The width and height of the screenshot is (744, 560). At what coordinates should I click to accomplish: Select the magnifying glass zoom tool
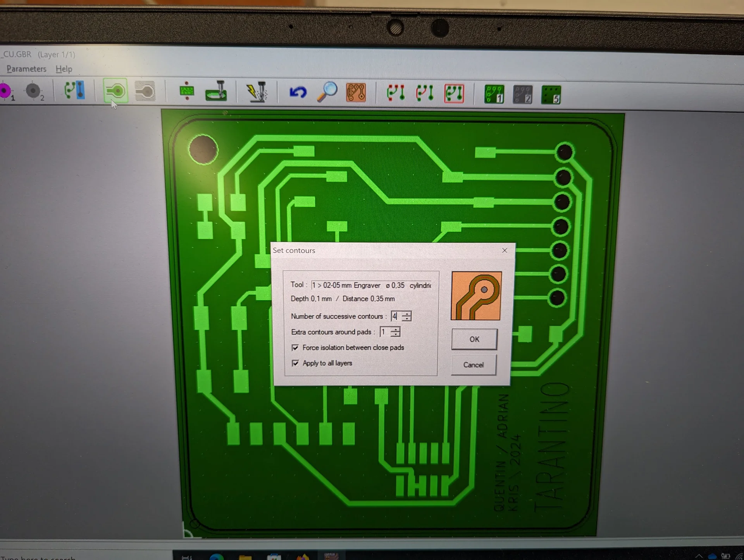(x=327, y=92)
